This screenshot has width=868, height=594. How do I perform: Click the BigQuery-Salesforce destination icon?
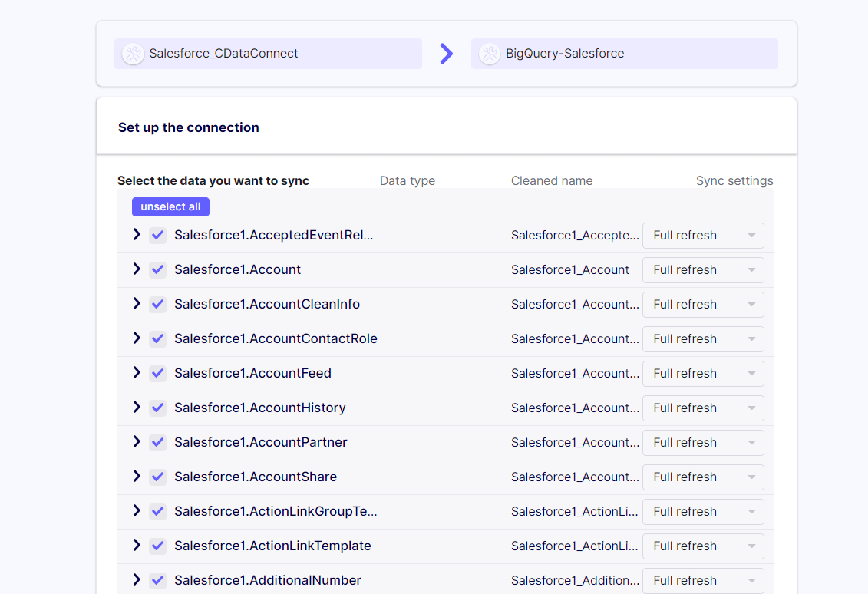pos(489,54)
